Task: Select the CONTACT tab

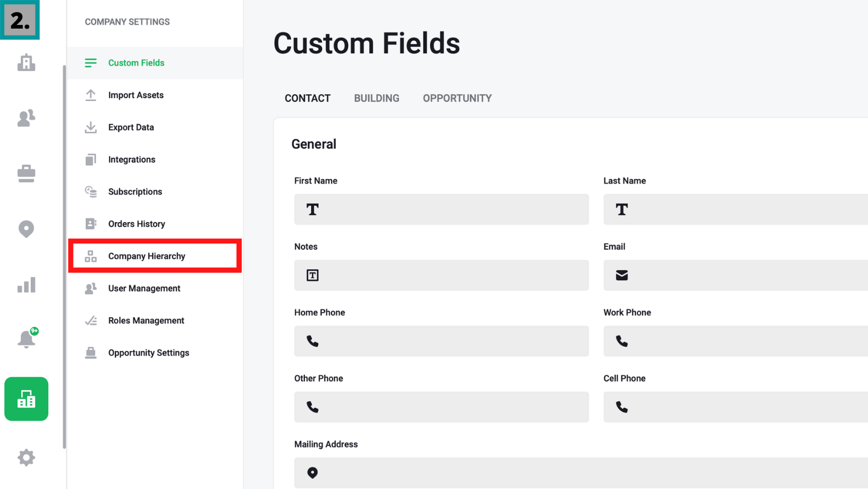Action: (307, 98)
